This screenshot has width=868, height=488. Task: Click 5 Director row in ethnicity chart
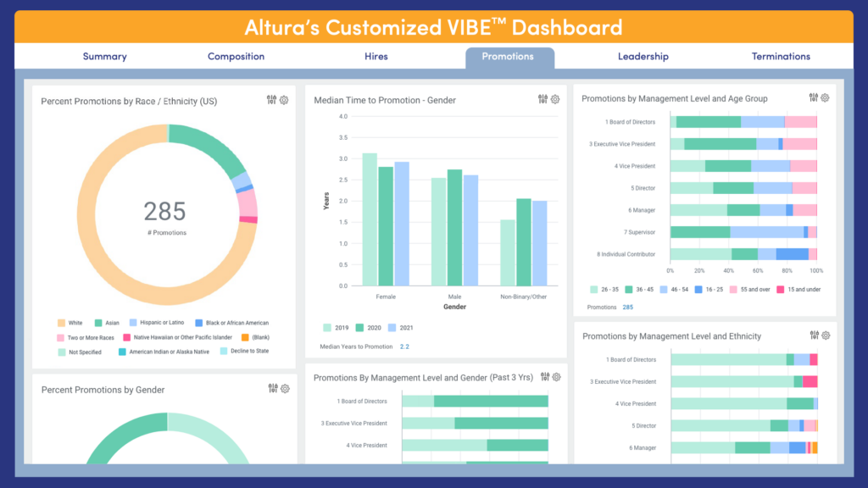point(644,426)
